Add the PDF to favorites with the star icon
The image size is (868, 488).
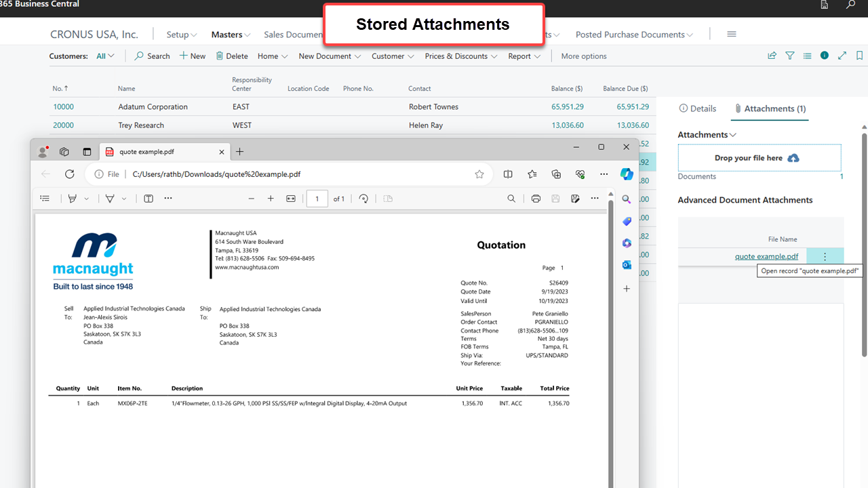479,174
